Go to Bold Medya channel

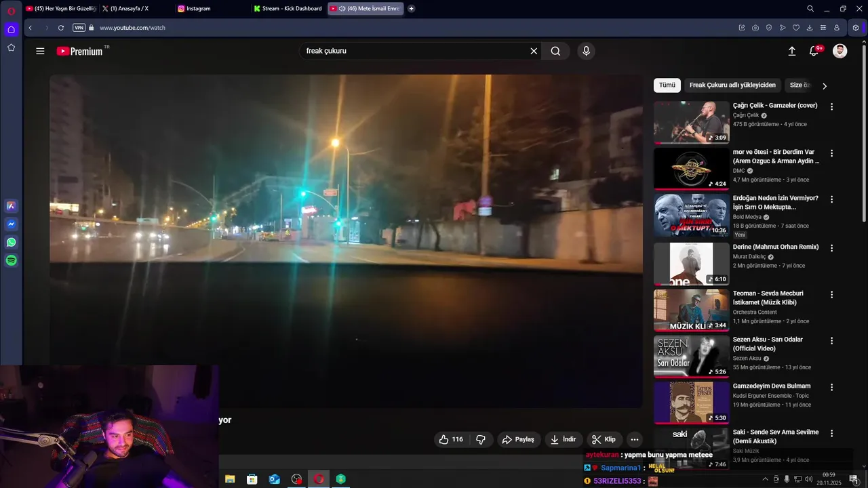(x=747, y=217)
